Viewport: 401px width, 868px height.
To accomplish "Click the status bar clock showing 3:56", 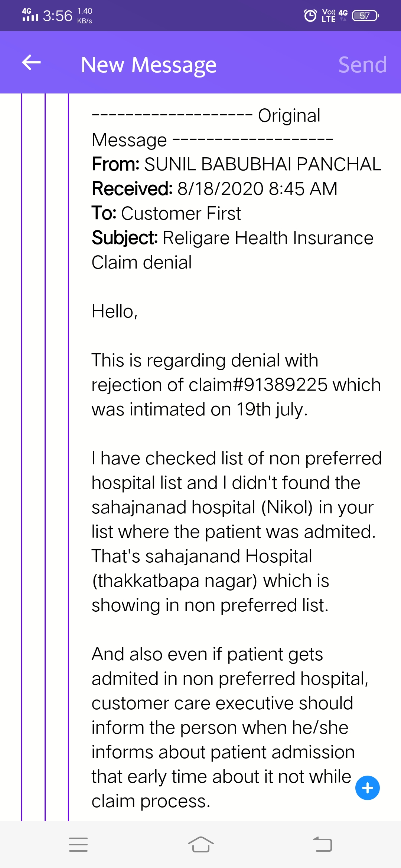I will [x=58, y=16].
